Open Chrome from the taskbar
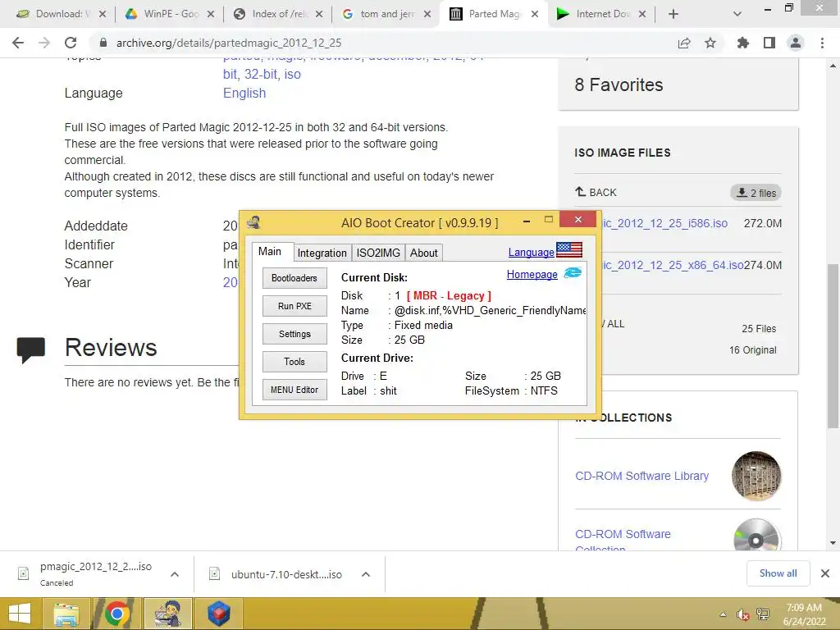Screen dimensions: 840x630 point(116,614)
